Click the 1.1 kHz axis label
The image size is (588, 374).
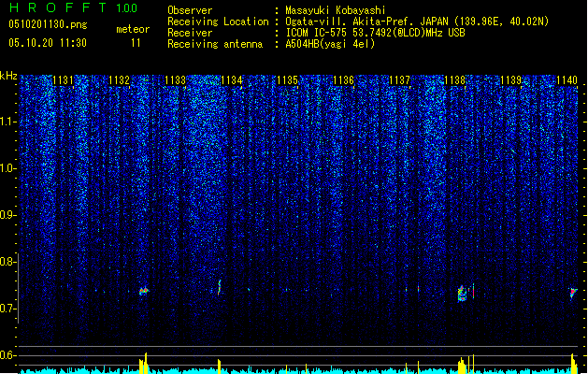tap(7, 122)
